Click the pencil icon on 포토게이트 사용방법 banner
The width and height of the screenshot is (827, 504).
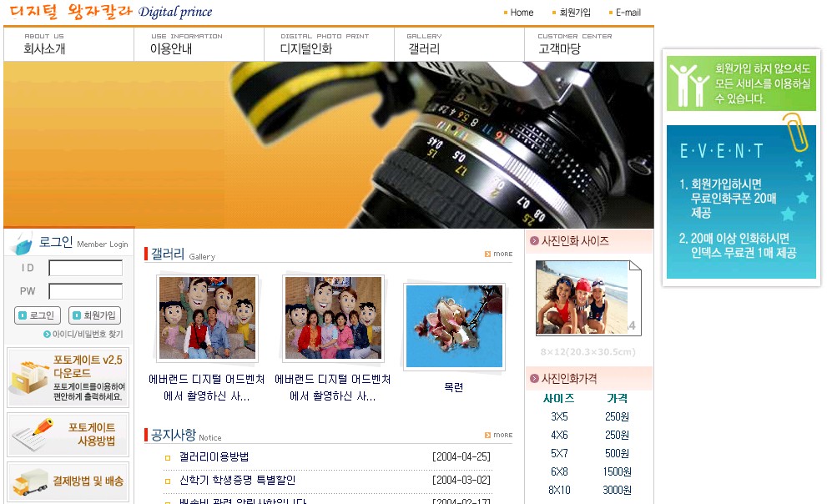click(x=33, y=435)
